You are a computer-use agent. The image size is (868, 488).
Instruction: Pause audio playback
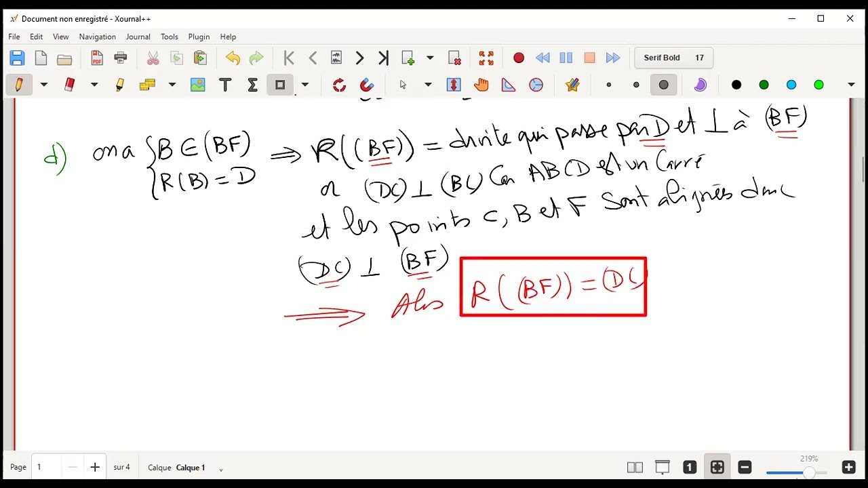(x=566, y=58)
